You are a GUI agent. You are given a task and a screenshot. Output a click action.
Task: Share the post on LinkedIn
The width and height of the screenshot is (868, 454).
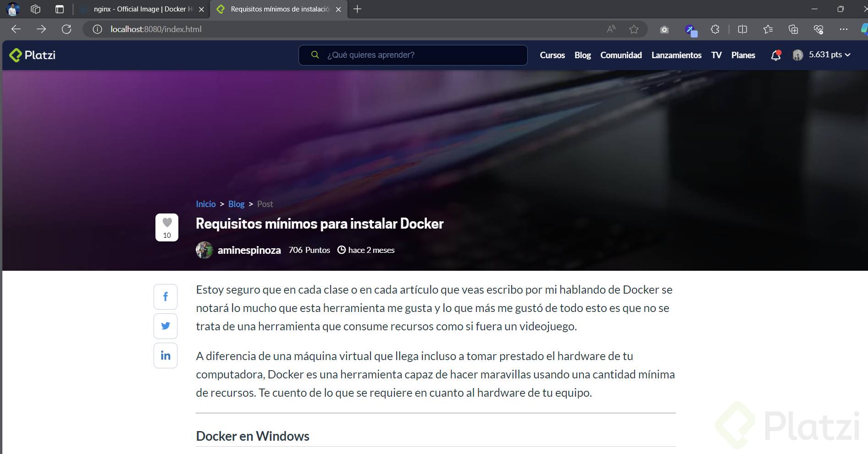tap(166, 356)
